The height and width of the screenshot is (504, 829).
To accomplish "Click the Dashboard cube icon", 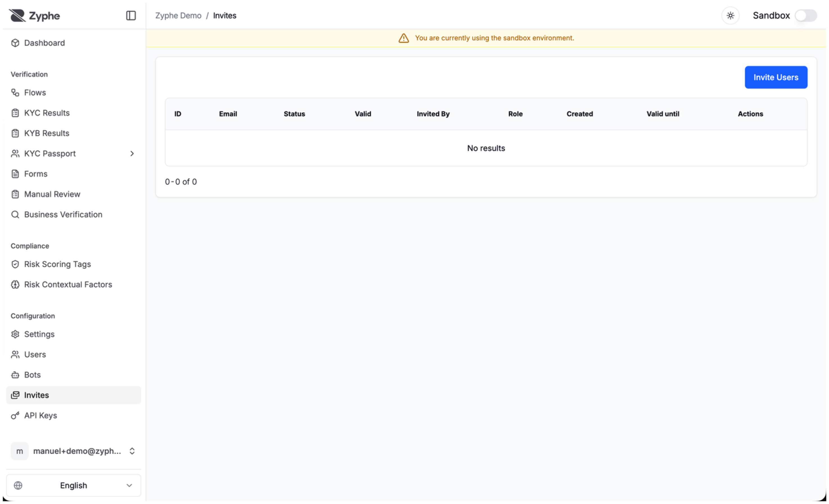I will click(x=15, y=43).
